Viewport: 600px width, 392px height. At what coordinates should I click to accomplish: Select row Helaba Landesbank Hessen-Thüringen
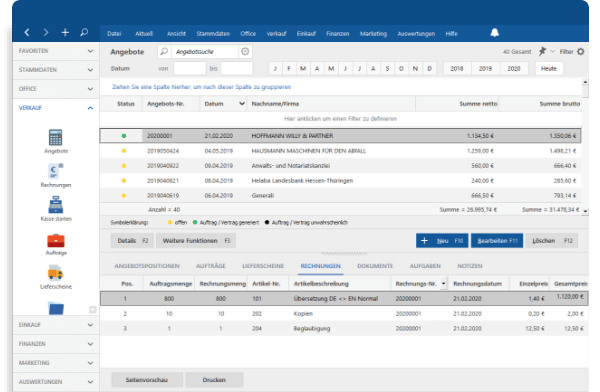click(x=341, y=181)
